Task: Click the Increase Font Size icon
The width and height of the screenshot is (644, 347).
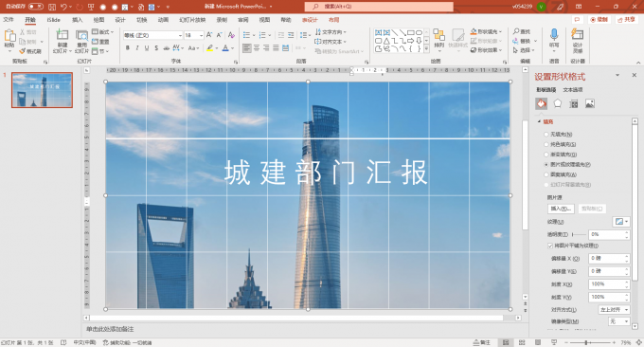Action: (209, 35)
